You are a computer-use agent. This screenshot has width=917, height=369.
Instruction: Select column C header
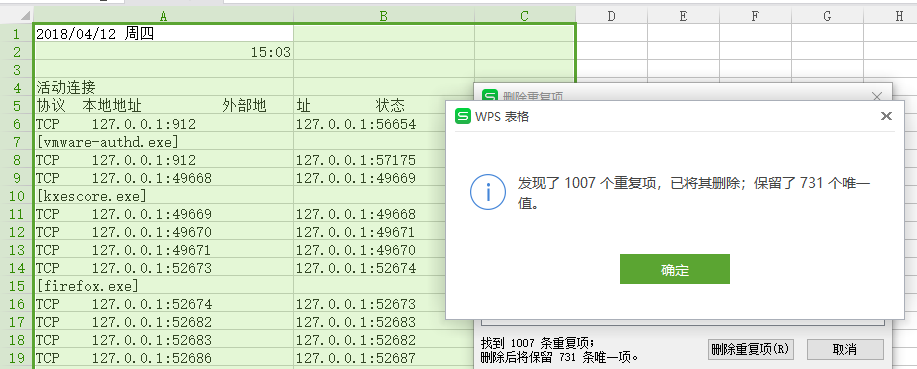coord(525,16)
